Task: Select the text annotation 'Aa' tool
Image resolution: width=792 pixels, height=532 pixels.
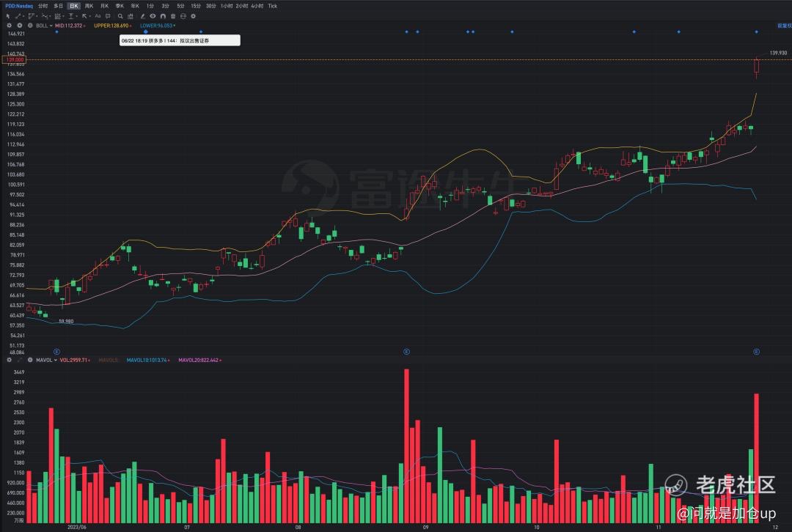Action: pyautogui.click(x=97, y=15)
